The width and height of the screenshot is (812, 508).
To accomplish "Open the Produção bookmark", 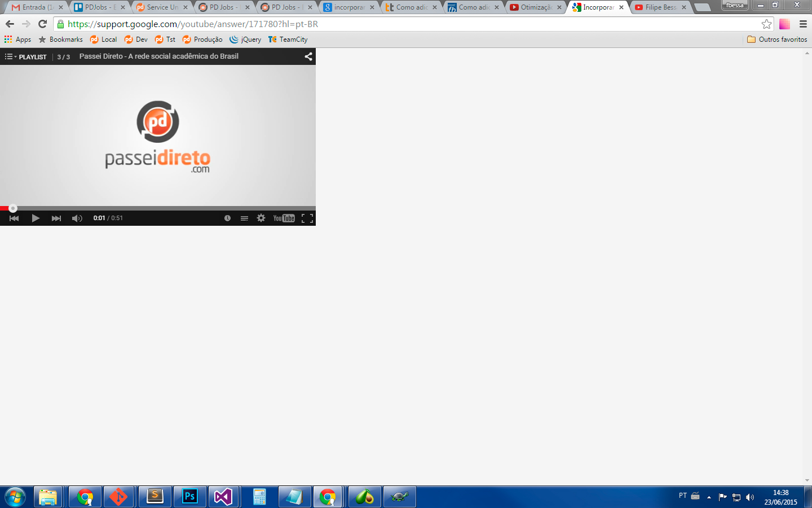I will click(x=202, y=40).
